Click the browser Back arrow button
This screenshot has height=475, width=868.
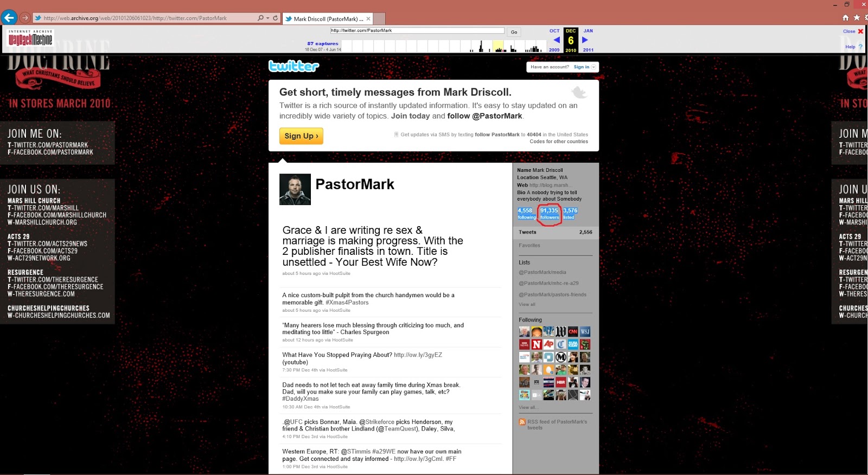point(9,18)
